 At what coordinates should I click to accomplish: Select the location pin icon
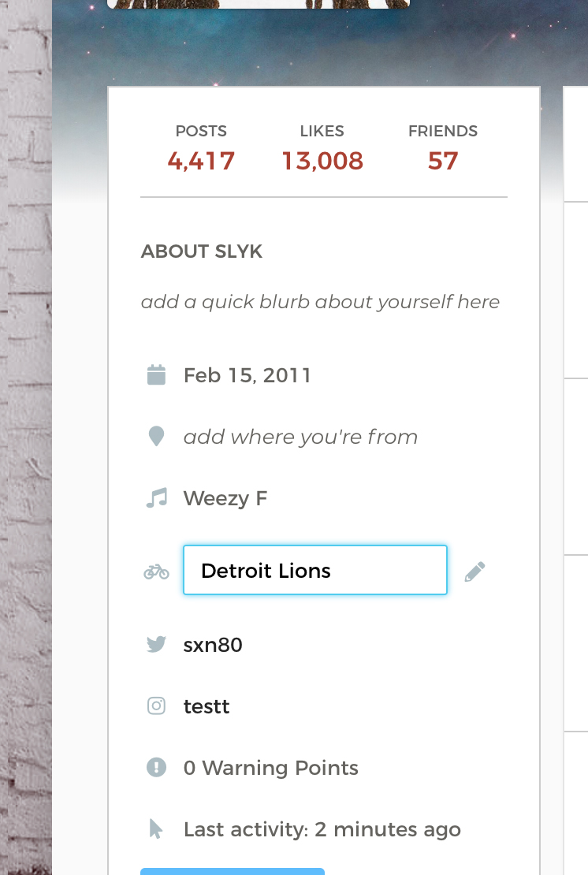tap(156, 437)
